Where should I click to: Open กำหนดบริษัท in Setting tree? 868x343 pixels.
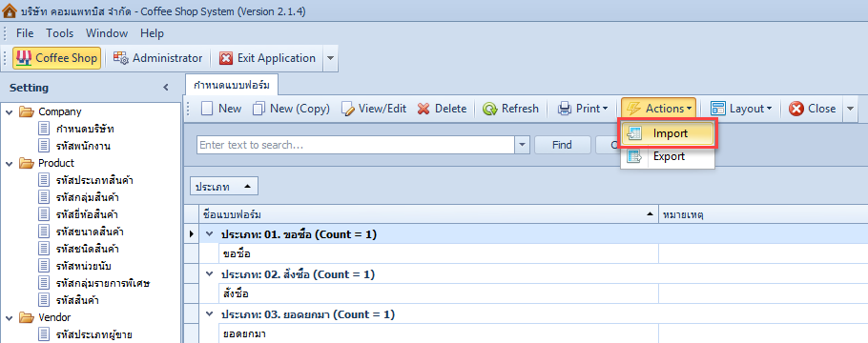(x=85, y=129)
